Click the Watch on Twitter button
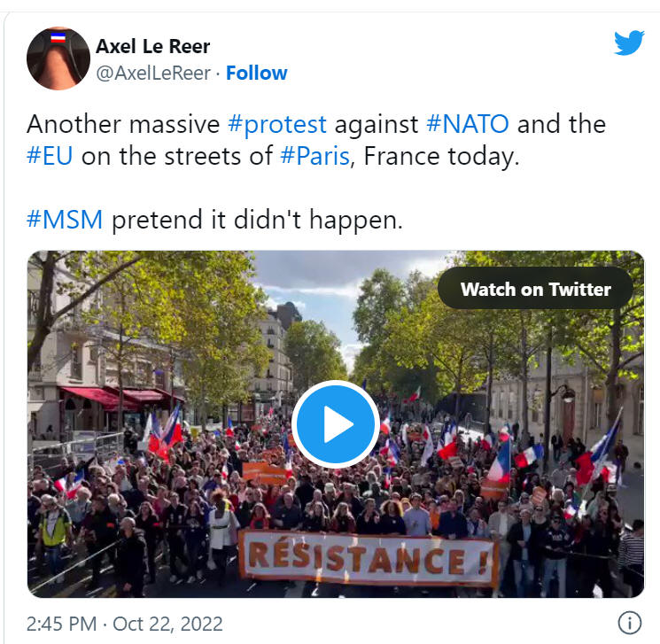The width and height of the screenshot is (660, 644). coord(535,289)
